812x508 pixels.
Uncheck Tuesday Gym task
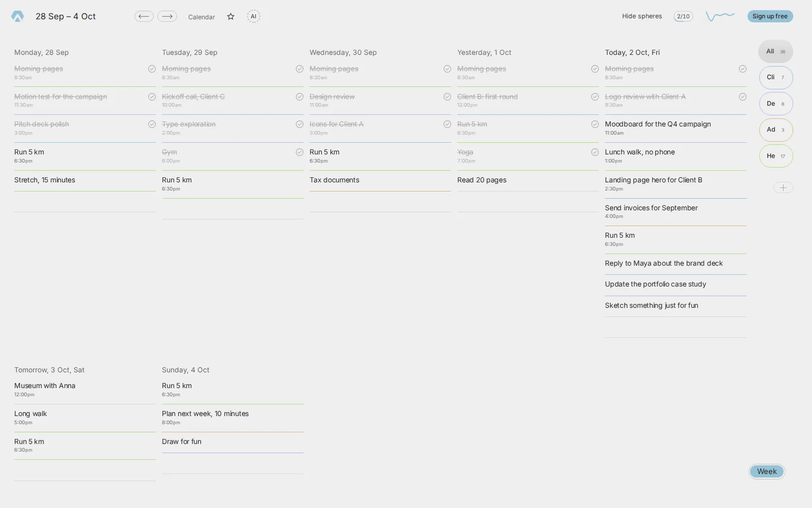(x=299, y=152)
